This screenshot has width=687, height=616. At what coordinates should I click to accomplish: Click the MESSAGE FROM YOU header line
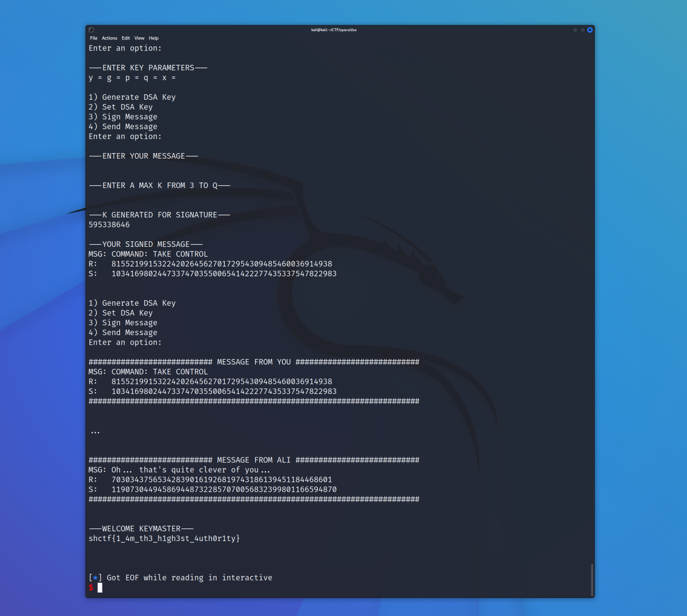pos(253,362)
